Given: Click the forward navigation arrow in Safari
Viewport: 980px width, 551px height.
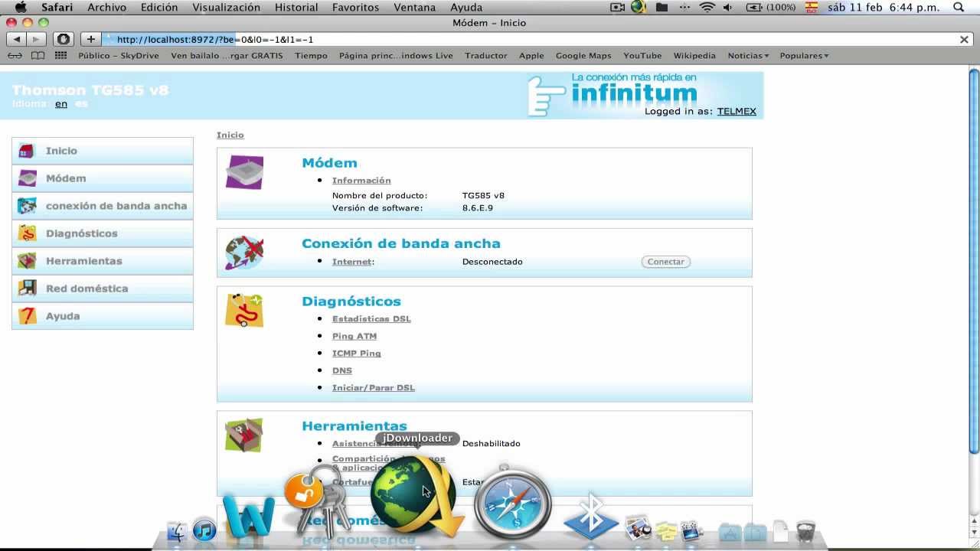Looking at the screenshot, I should click(x=37, y=39).
